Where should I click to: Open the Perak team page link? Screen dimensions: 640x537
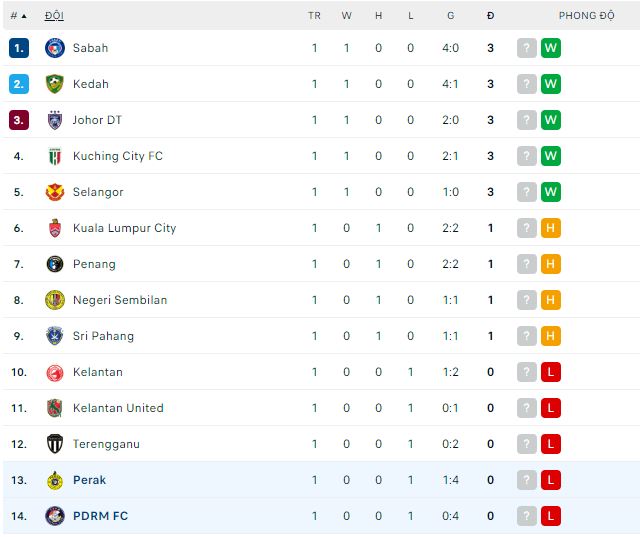point(89,480)
